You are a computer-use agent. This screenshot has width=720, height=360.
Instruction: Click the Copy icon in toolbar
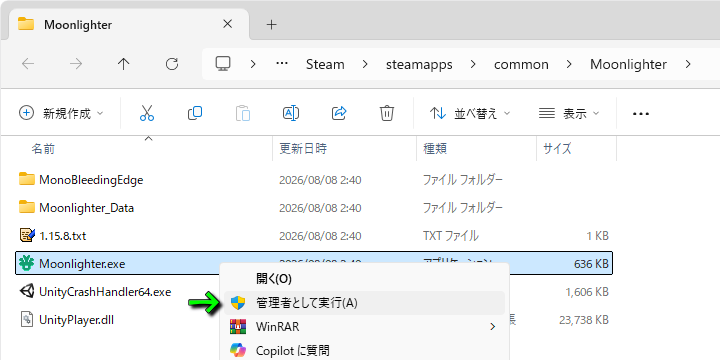[195, 113]
